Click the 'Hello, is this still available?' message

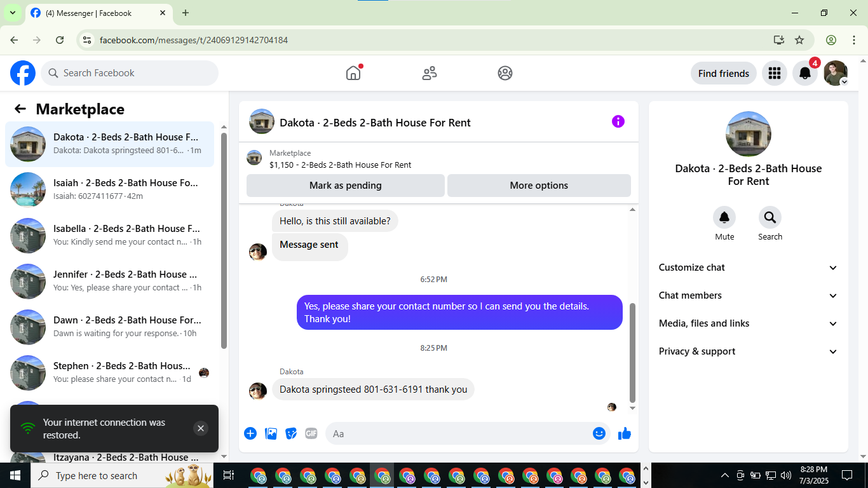point(335,221)
